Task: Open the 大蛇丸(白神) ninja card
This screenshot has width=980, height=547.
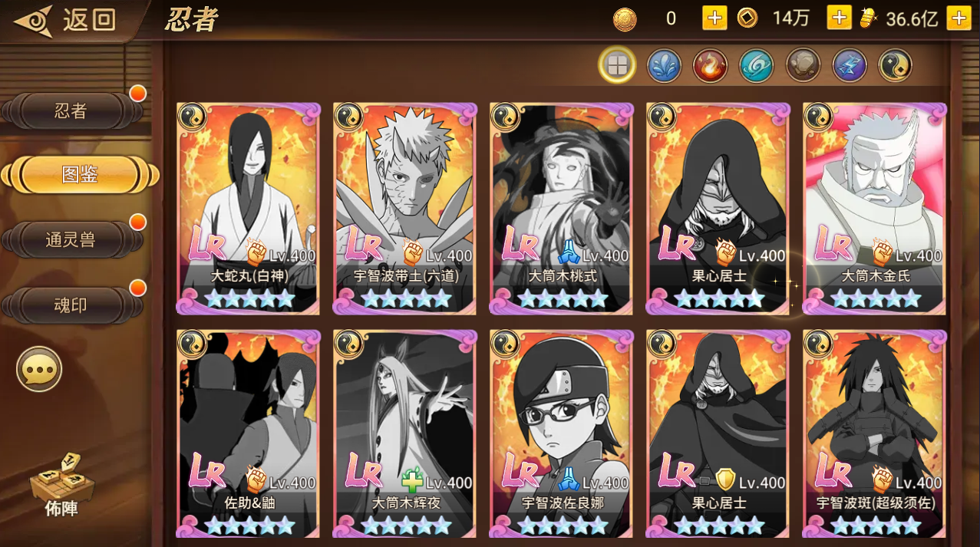Action: (x=249, y=209)
